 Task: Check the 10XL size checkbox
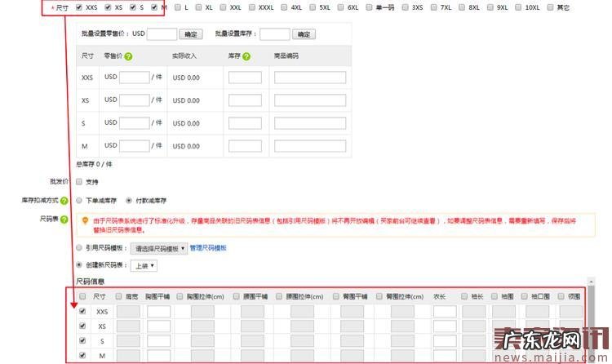pos(518,7)
